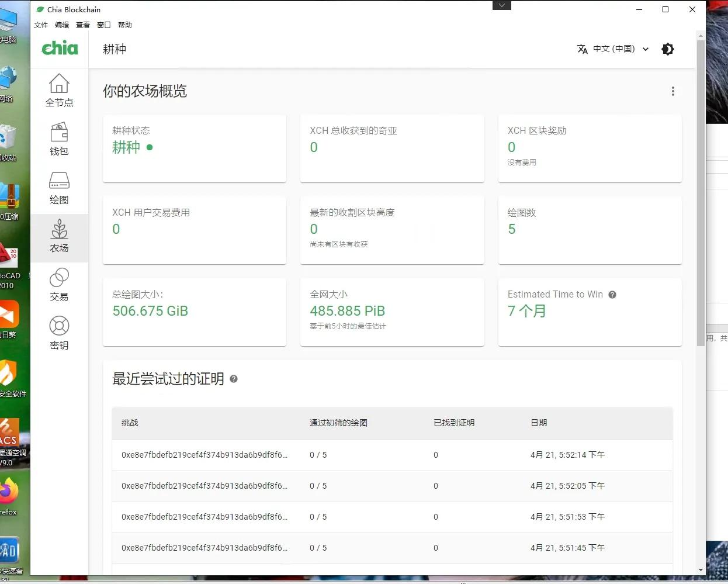The height and width of the screenshot is (584, 728).
Task: Open the 钱包 wallet from the sidebar
Action: coord(58,138)
